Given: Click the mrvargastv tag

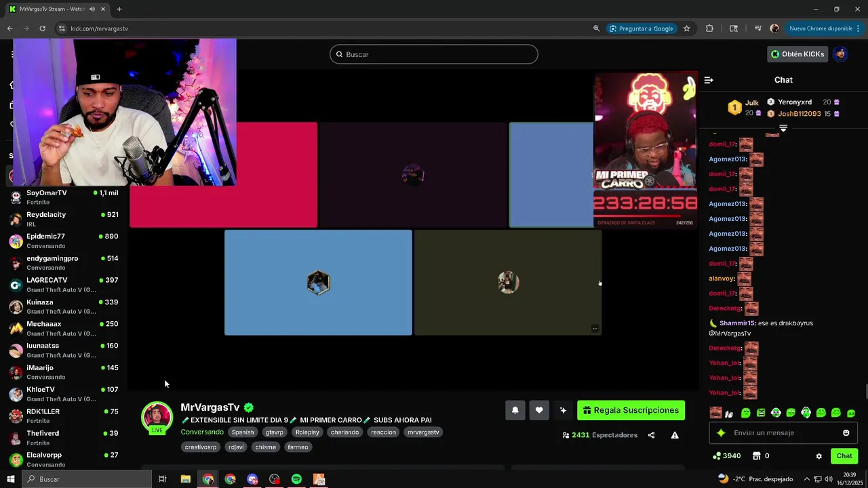Looking at the screenshot, I should click(423, 432).
